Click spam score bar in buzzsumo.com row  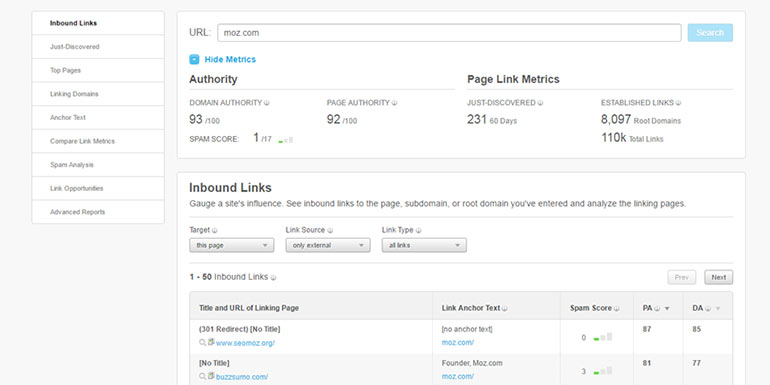pos(603,371)
